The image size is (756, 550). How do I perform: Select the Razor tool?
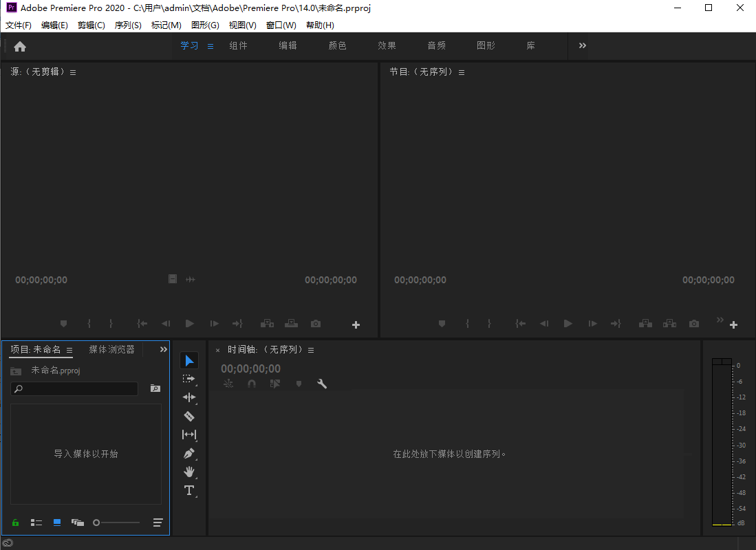tap(189, 416)
